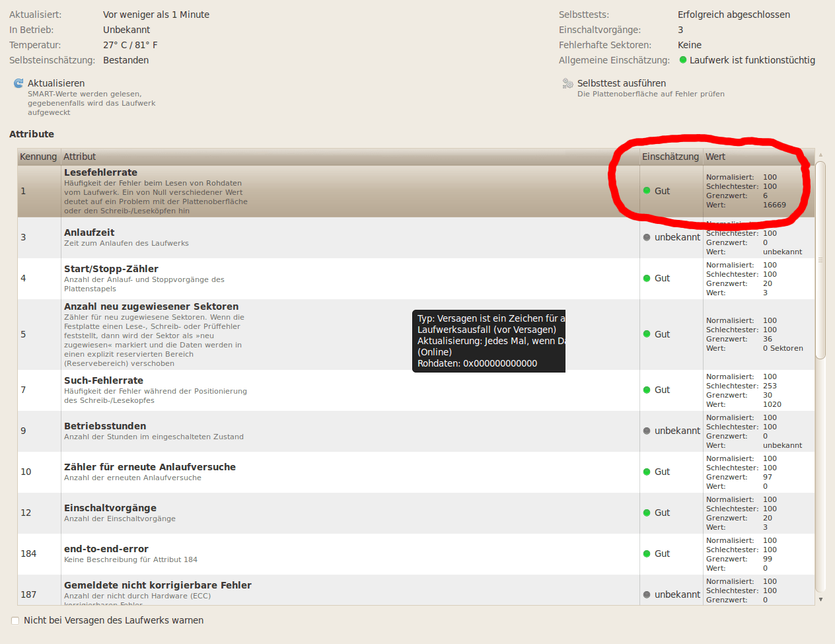Click green dot for erneute Anlaufversuche row
Image resolution: width=835 pixels, height=644 pixels.
pos(647,472)
